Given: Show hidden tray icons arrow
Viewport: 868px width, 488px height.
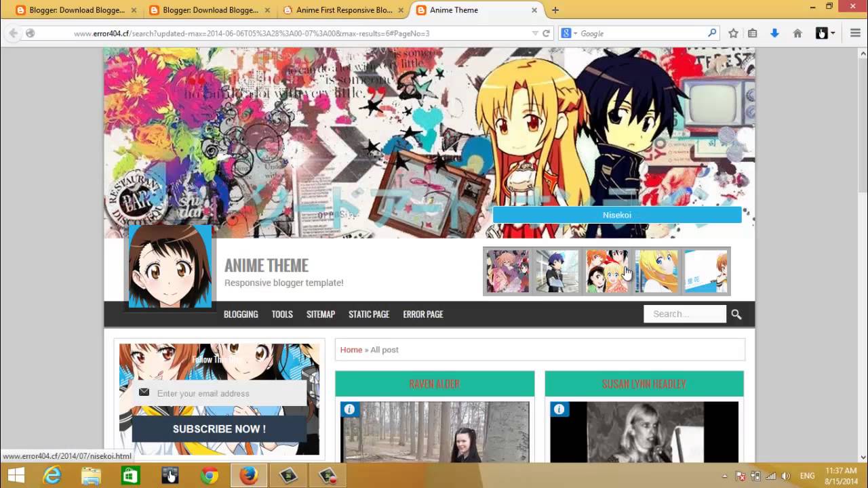Looking at the screenshot, I should click(x=725, y=476).
